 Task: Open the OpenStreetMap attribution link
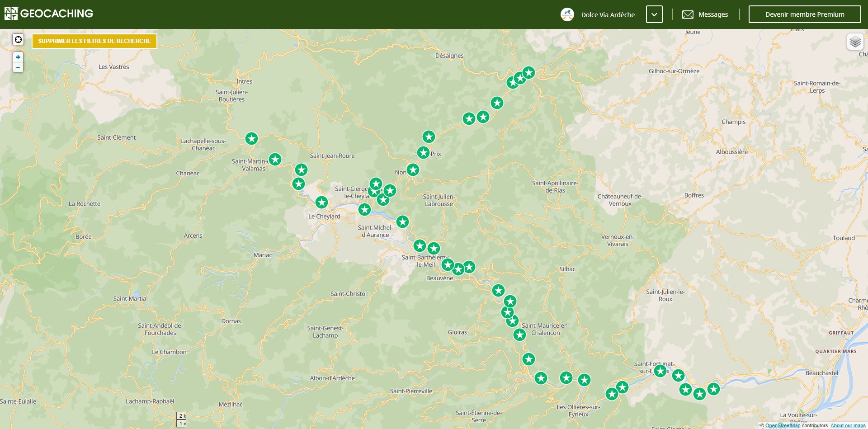[x=783, y=425]
